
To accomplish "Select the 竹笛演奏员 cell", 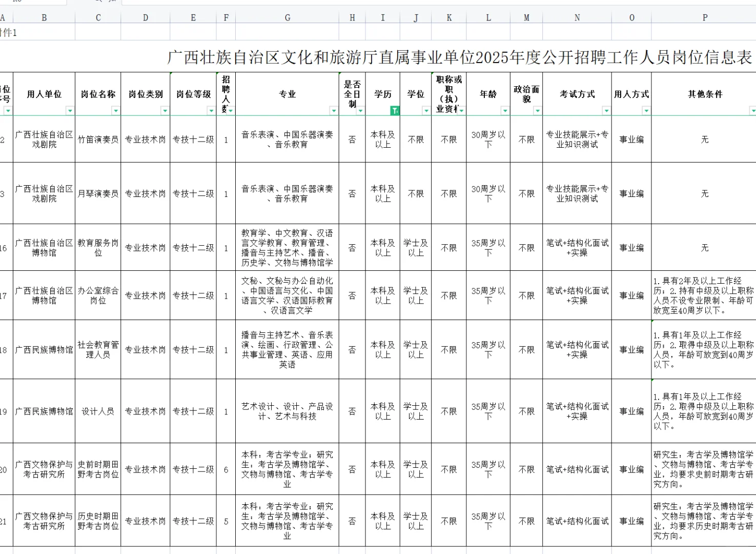I will point(98,140).
